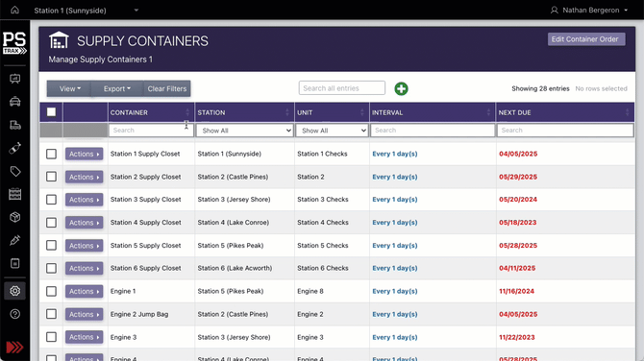Open the Station filter Show All dropdown
Image resolution: width=644 pixels, height=361 pixels.
[244, 131]
